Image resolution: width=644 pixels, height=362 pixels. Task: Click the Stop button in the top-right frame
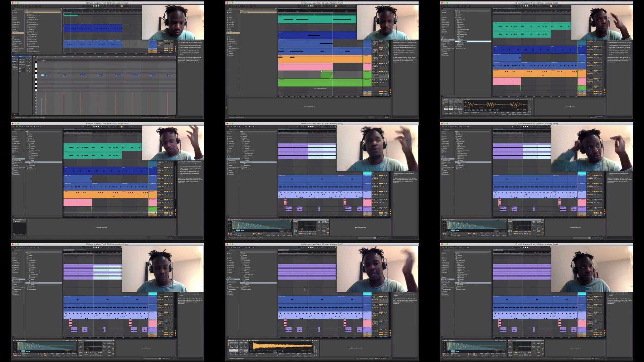click(526, 6)
